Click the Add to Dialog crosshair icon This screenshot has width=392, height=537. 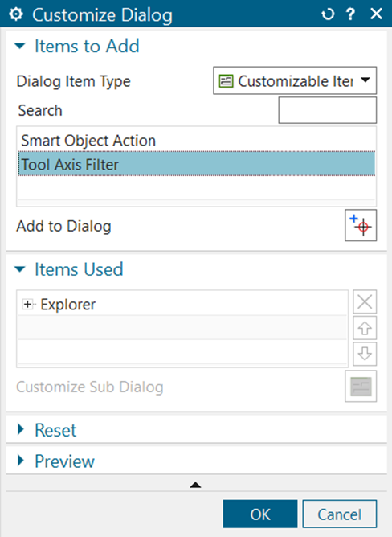pos(361,225)
